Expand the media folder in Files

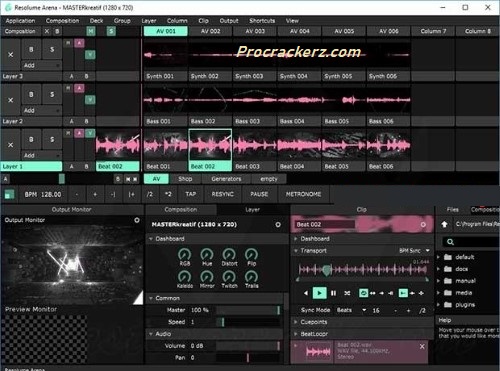pyautogui.click(x=438, y=293)
